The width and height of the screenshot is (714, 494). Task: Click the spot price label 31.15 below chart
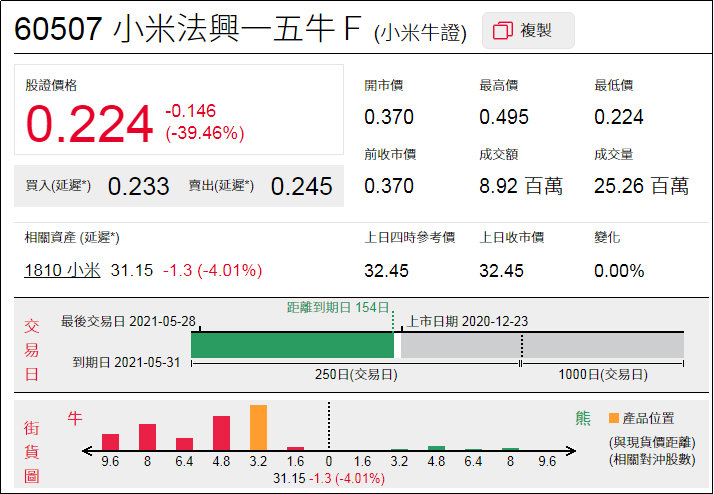[x=289, y=479]
